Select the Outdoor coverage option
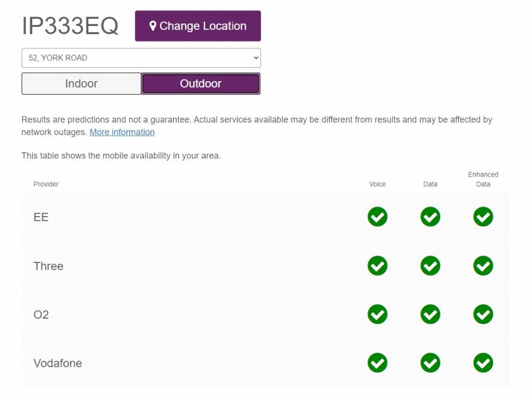The image size is (532, 395). (201, 84)
